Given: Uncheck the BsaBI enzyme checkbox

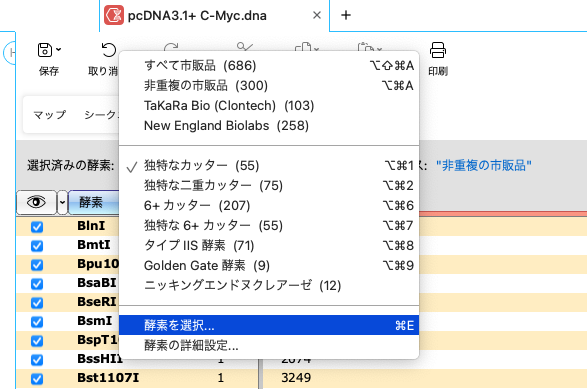Looking at the screenshot, I should pyautogui.click(x=37, y=284).
